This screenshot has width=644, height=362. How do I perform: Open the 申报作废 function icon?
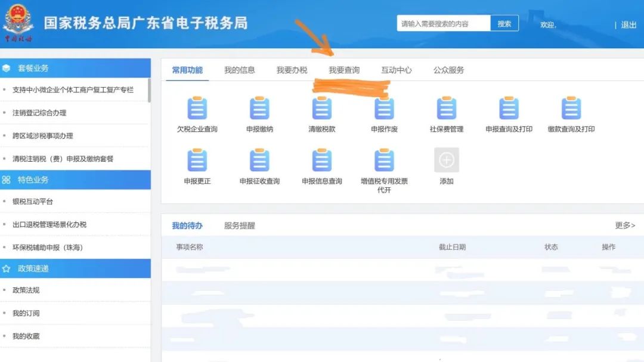pyautogui.click(x=385, y=108)
